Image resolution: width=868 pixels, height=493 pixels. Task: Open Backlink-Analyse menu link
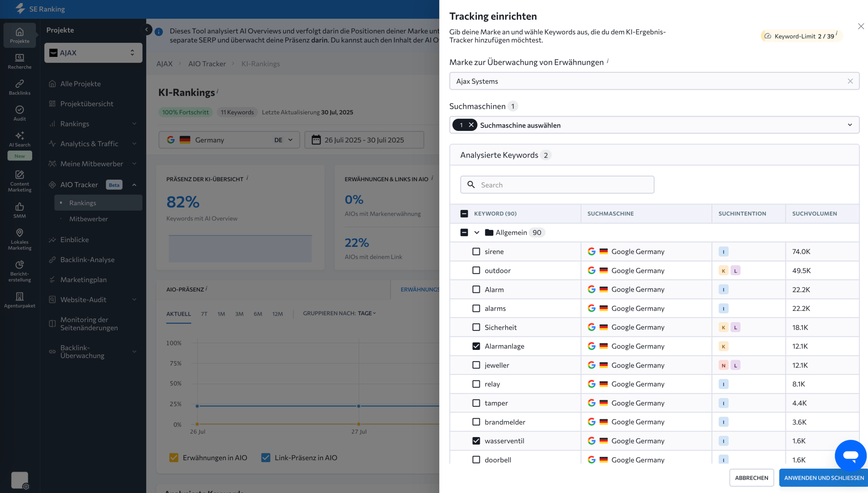tap(87, 259)
